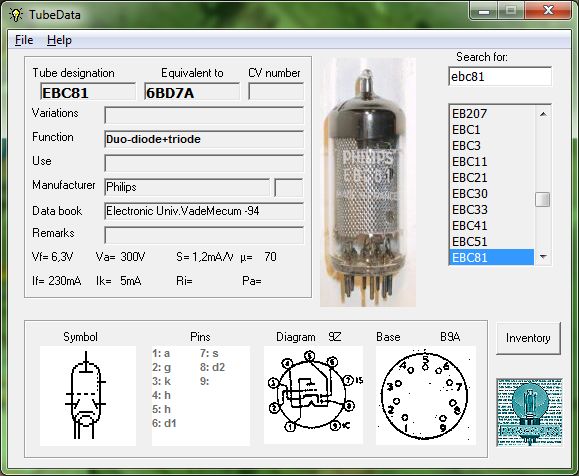The height and width of the screenshot is (476, 579).
Task: Click the Equivalent to field 6BD7A
Action: pos(192,92)
